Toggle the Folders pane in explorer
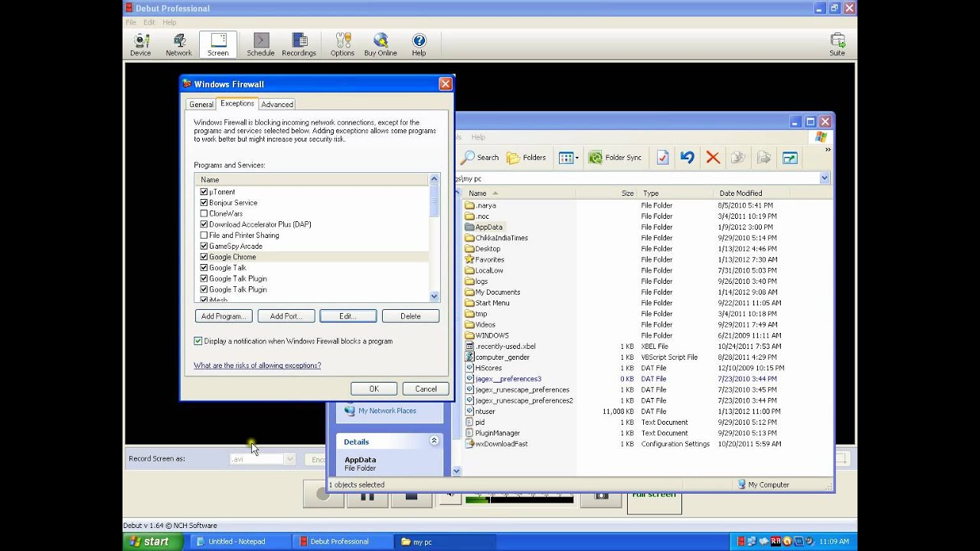Image resolution: width=980 pixels, height=551 pixels. [x=526, y=158]
